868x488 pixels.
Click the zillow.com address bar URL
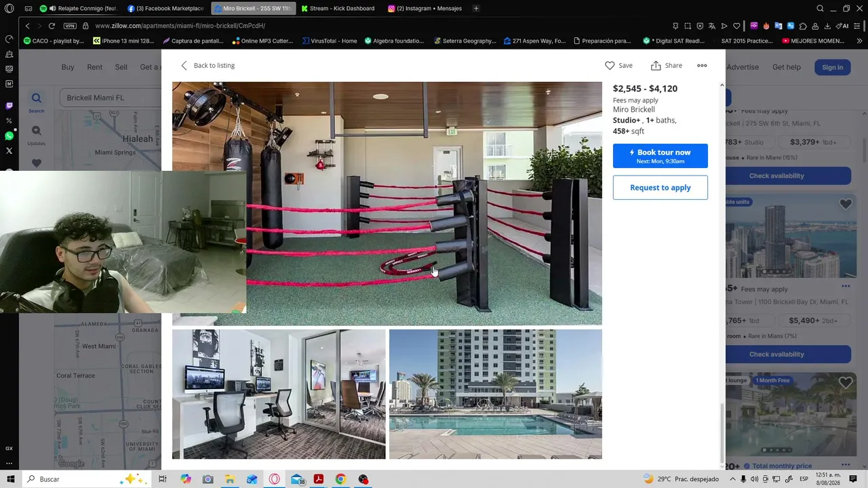(180, 26)
